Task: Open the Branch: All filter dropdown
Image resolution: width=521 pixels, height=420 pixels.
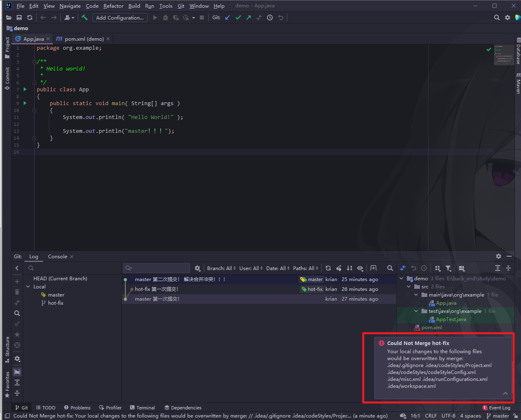Action: coord(220,268)
